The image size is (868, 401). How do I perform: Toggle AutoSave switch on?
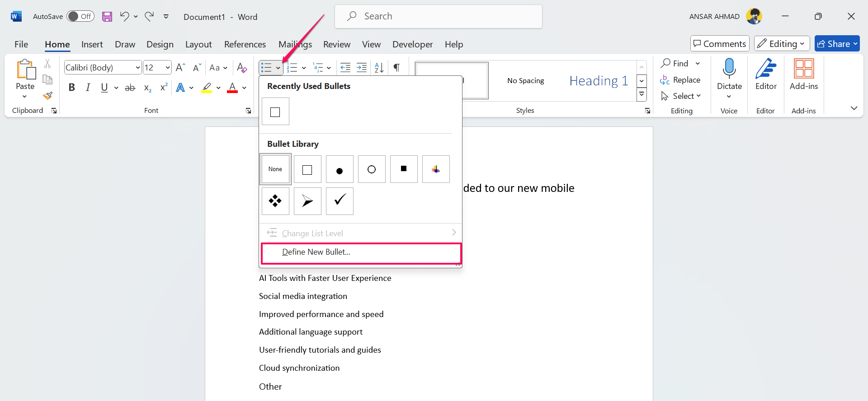[80, 17]
